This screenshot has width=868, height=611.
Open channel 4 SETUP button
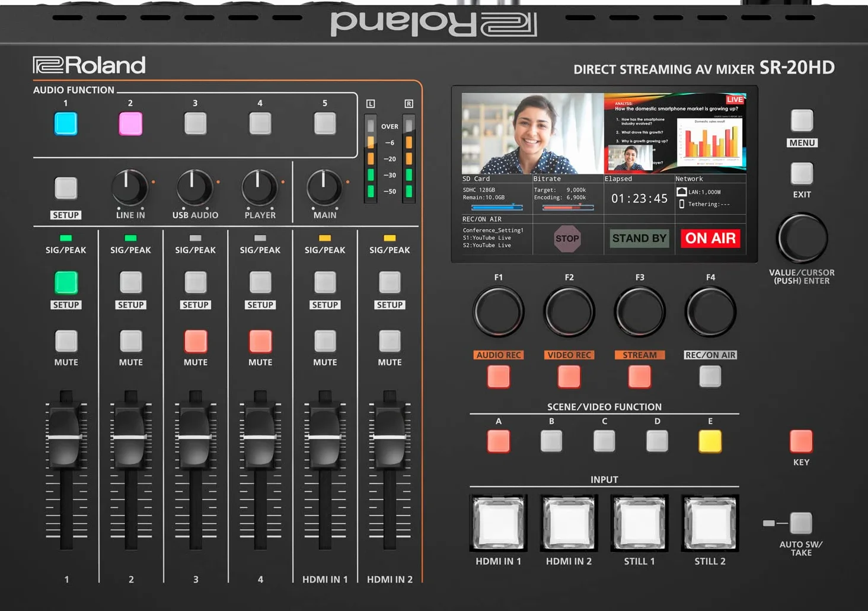click(260, 282)
